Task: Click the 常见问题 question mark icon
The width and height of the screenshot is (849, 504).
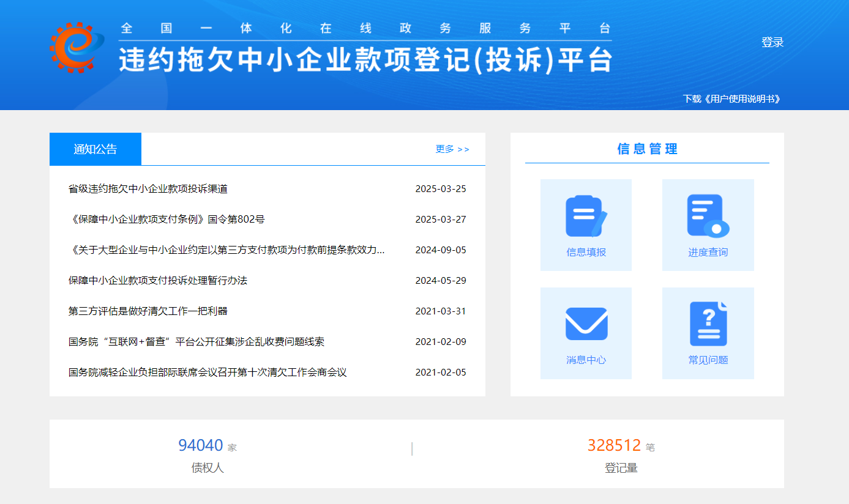Action: click(x=708, y=324)
